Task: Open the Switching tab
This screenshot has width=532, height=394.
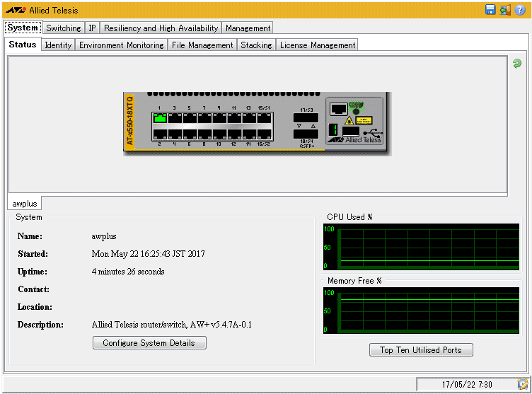Action: [64, 28]
